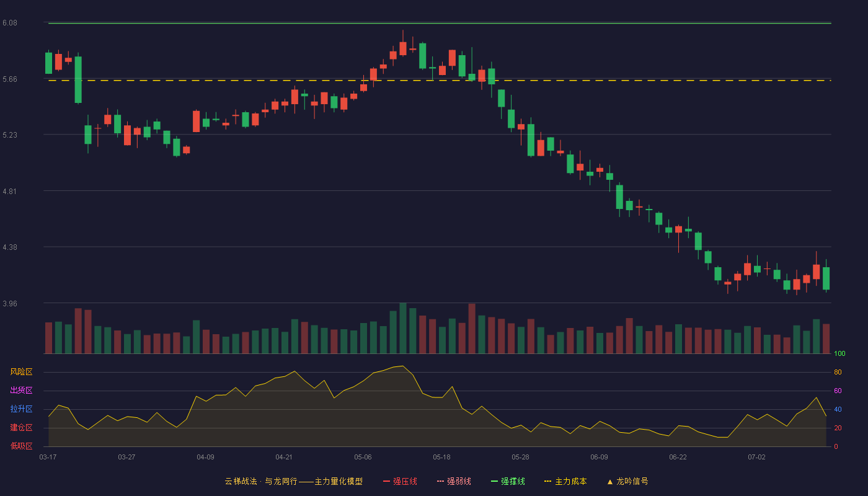Click the 风险区 zone label
Screen dimensions: 868x496
tap(21, 372)
